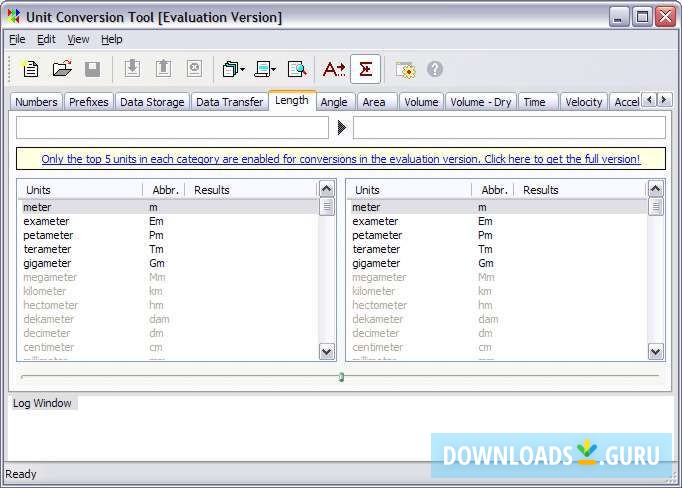Click the horizontal splitter slider handle
Image resolution: width=682 pixels, height=488 pixels.
click(341, 377)
